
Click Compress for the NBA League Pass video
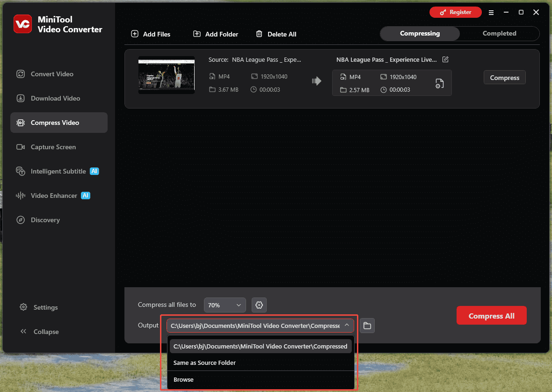pyautogui.click(x=504, y=77)
